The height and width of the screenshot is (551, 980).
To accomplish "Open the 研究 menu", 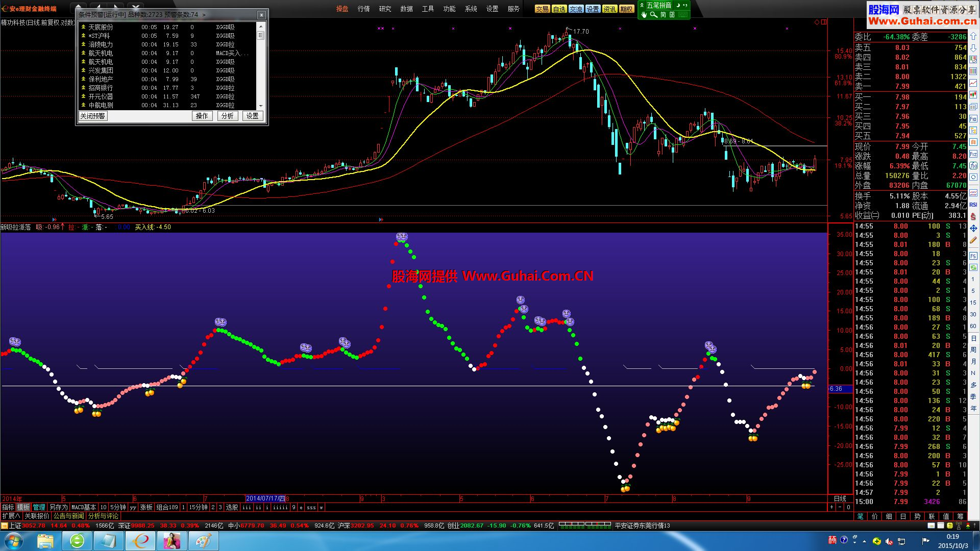I will click(x=385, y=9).
